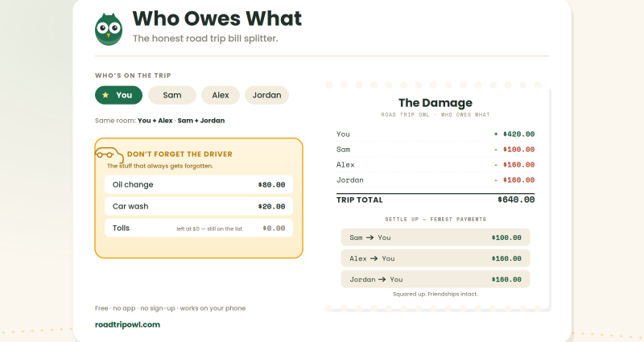Image resolution: width=644 pixels, height=342 pixels.
Task: Click "The Damage" receipt heading
Action: point(436,103)
